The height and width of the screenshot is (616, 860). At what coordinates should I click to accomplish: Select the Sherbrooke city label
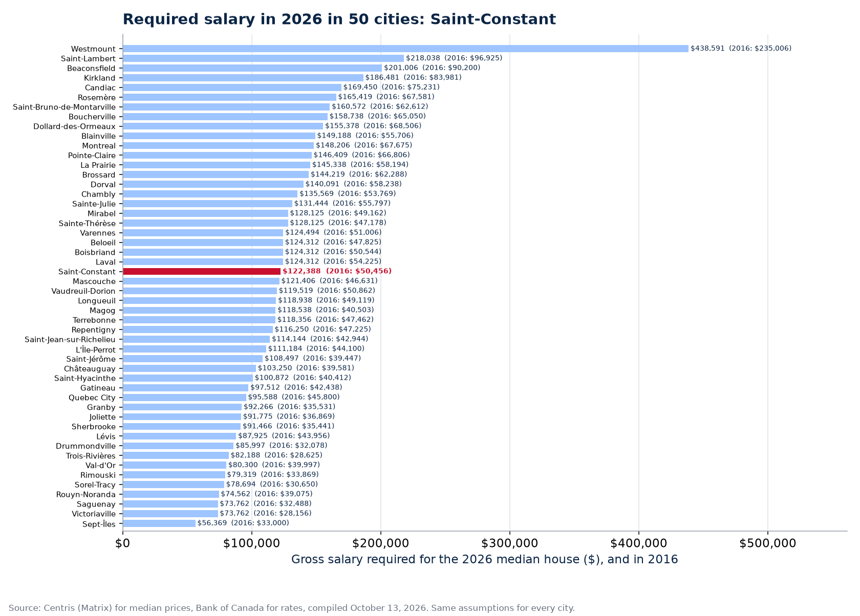pyautogui.click(x=94, y=427)
